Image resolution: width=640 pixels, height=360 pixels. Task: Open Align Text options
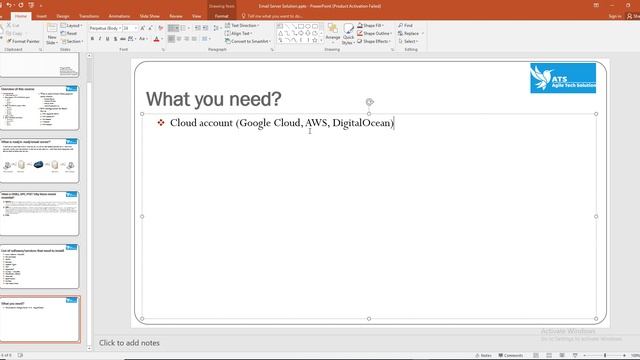coord(239,33)
